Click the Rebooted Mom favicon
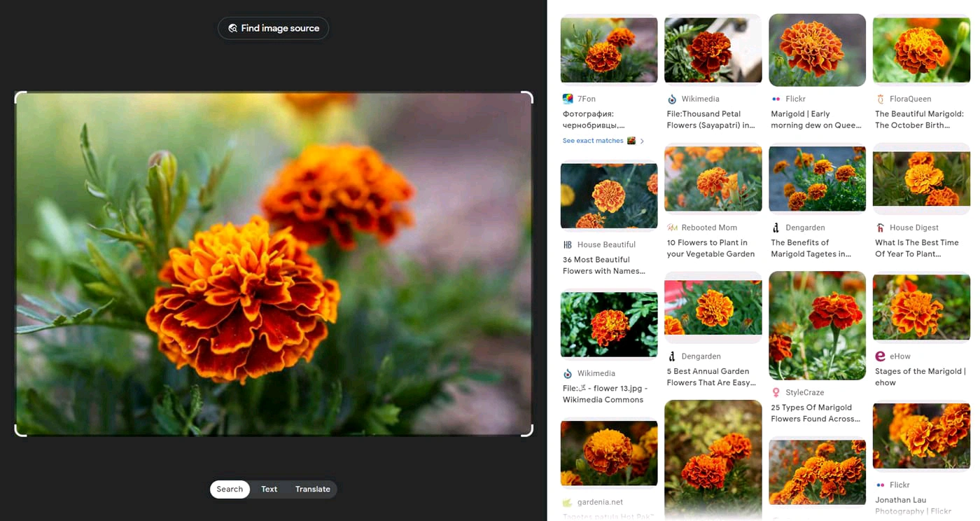This screenshot has width=980, height=521. coord(672,228)
